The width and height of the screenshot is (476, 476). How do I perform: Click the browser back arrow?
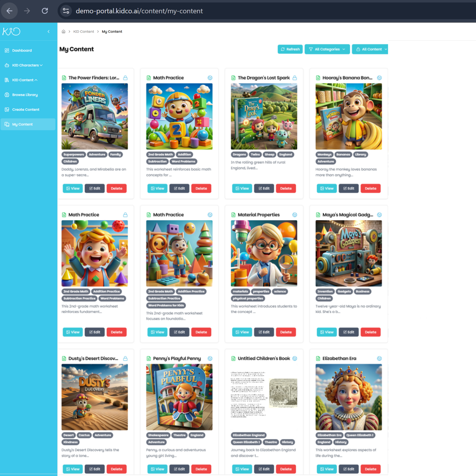[x=9, y=11]
